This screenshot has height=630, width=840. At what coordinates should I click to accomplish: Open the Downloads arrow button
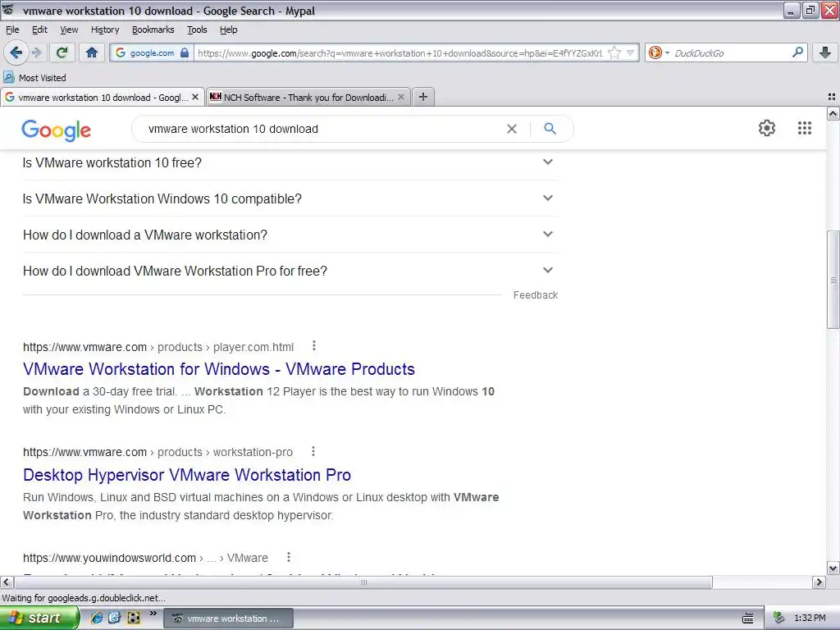pyautogui.click(x=825, y=52)
